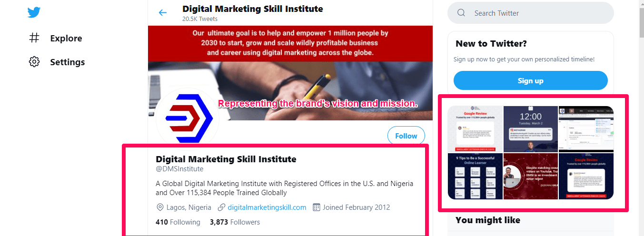This screenshot has height=236, width=644.
Task: Open the 9 Tips Online Learner thumbnail
Action: tap(475, 176)
